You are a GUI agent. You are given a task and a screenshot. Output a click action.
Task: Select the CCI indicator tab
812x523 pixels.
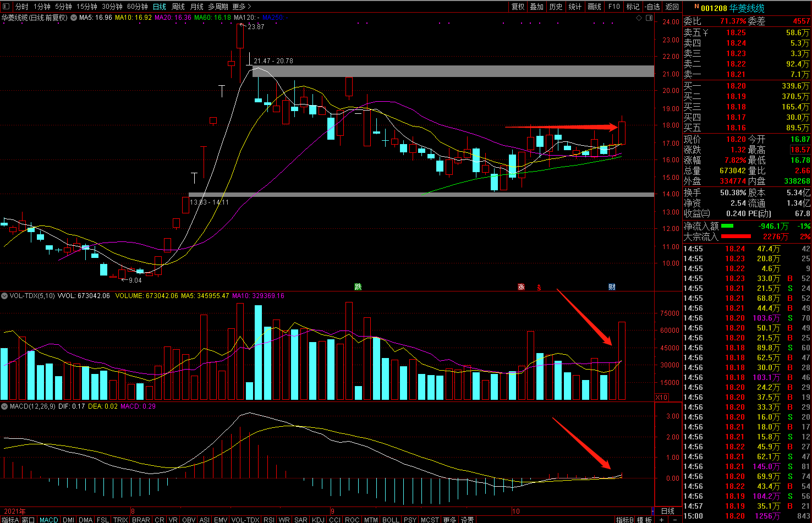click(335, 520)
